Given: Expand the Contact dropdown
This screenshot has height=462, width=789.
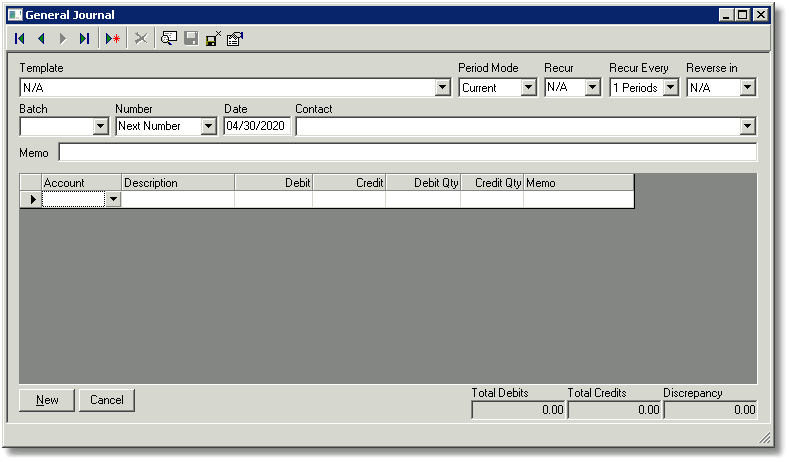Looking at the screenshot, I should pos(748,126).
